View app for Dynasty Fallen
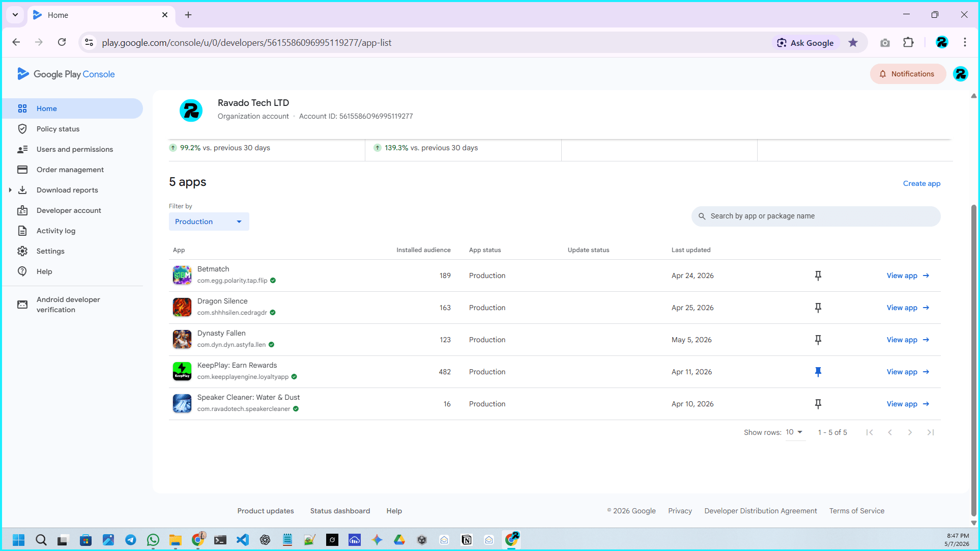The image size is (980, 551). tap(908, 340)
